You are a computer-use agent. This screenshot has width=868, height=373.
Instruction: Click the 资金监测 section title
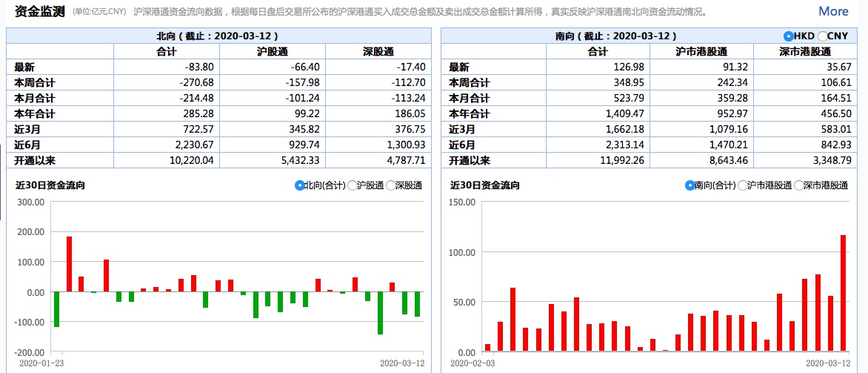pyautogui.click(x=39, y=11)
